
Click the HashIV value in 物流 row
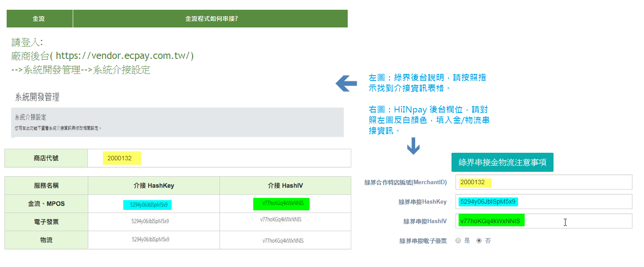tap(283, 241)
